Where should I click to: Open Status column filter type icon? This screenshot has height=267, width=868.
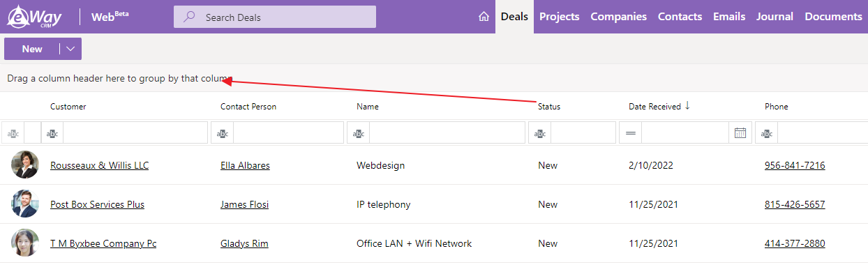click(539, 132)
